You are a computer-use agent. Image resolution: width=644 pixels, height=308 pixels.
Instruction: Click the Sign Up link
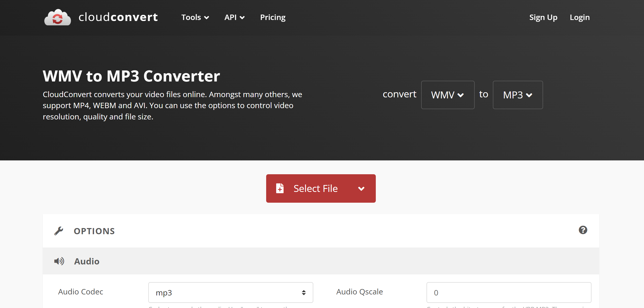point(543,17)
